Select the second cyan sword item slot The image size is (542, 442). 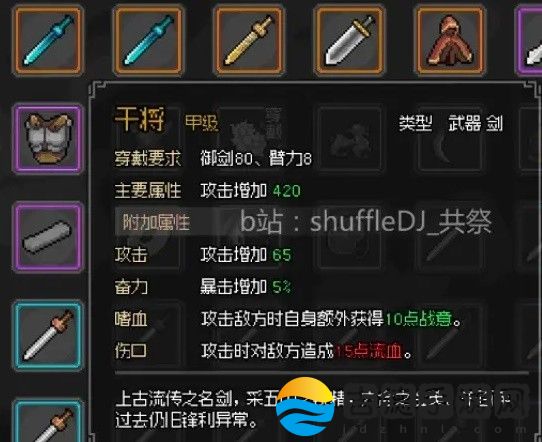click(148, 41)
